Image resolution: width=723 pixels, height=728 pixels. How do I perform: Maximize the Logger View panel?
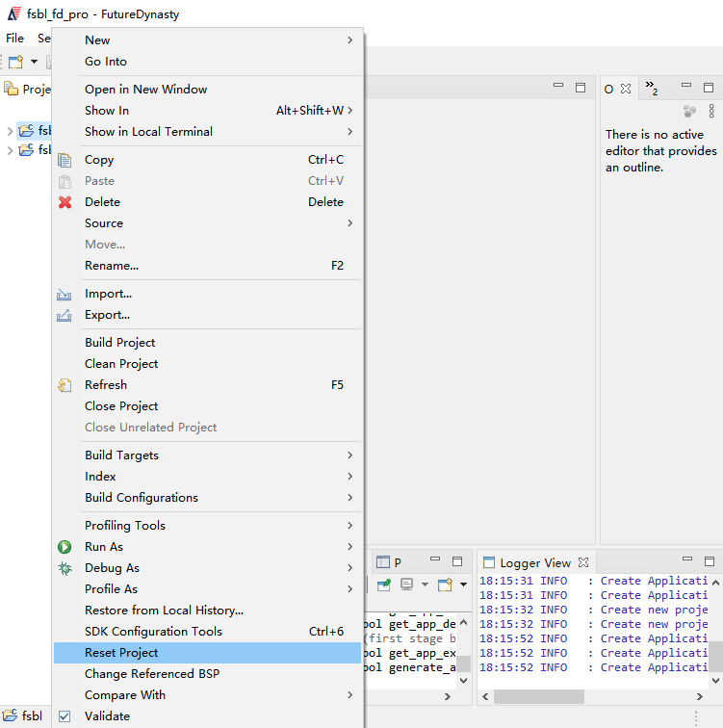coord(710,561)
